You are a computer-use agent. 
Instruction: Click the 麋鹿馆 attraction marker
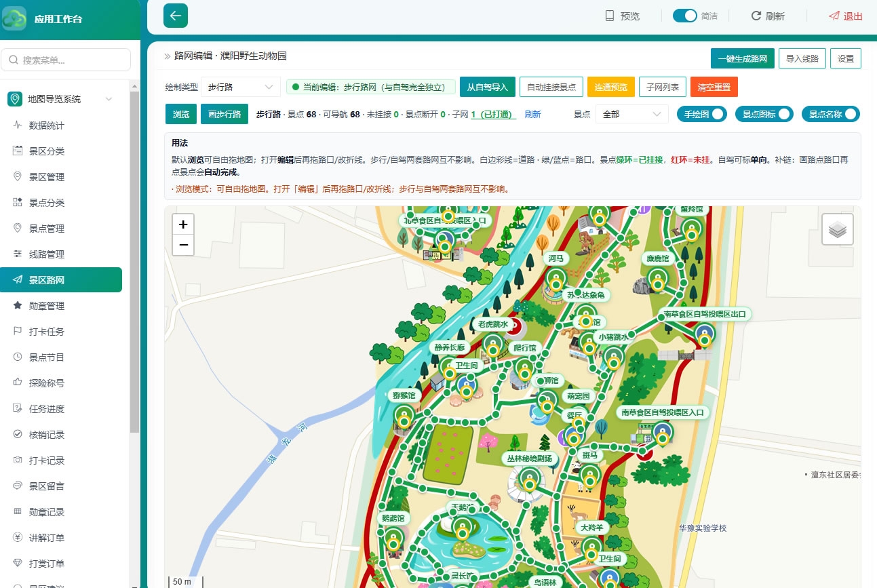pos(657,279)
